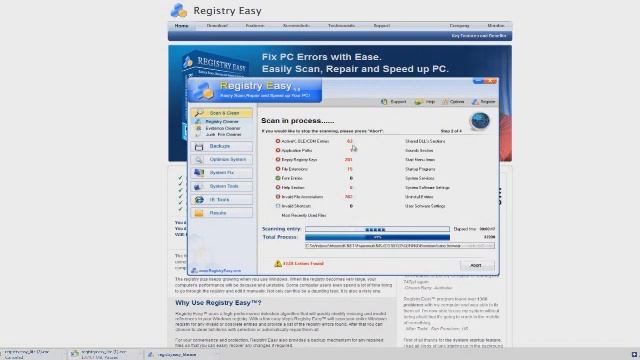The width and height of the screenshot is (640, 360).
Task: Click the System Tools icon
Action: tap(199, 187)
